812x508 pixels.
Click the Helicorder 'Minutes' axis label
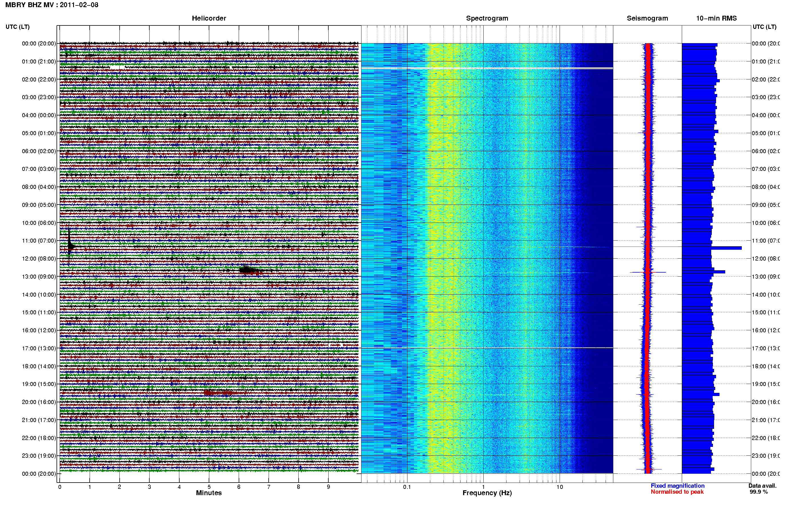[209, 493]
